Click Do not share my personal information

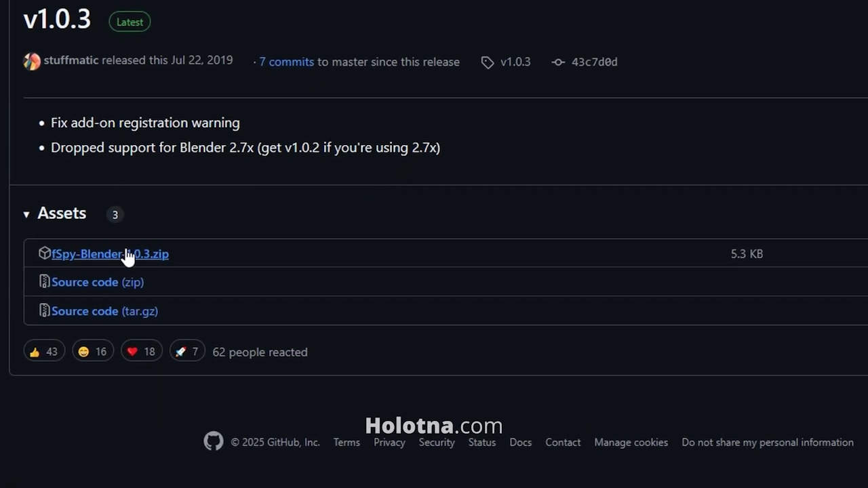768,442
